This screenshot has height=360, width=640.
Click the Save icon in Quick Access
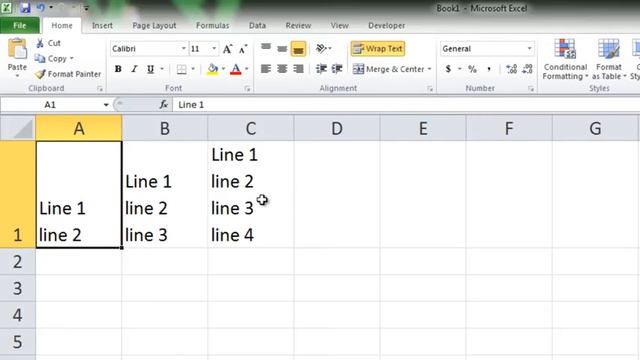click(x=25, y=8)
